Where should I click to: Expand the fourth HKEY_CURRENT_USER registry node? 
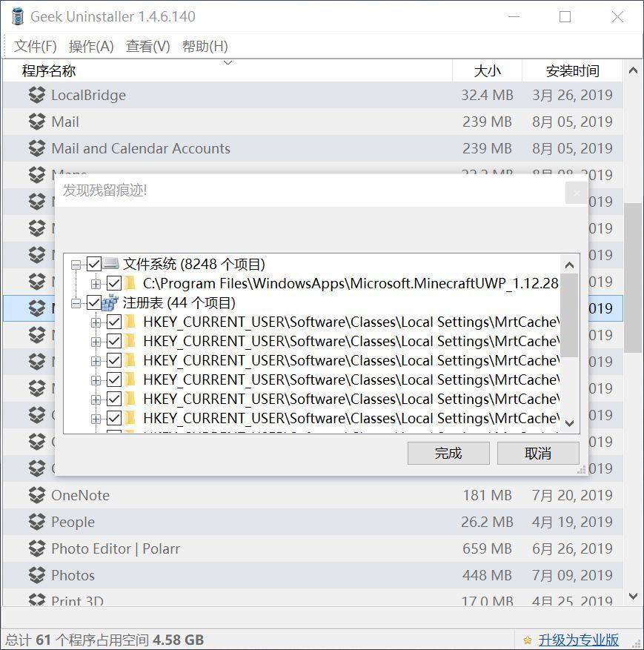pos(96,380)
